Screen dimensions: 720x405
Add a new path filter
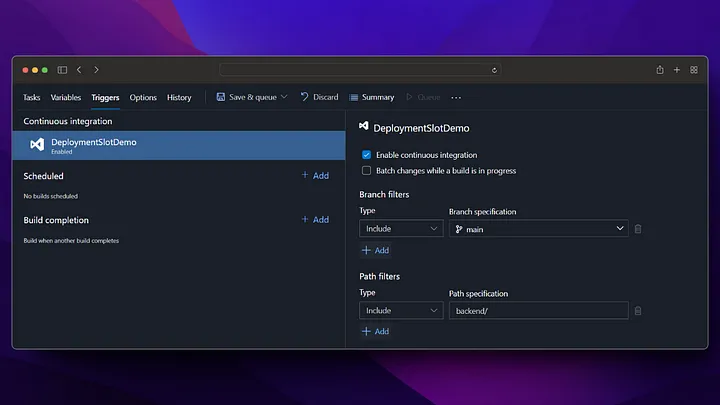(376, 331)
